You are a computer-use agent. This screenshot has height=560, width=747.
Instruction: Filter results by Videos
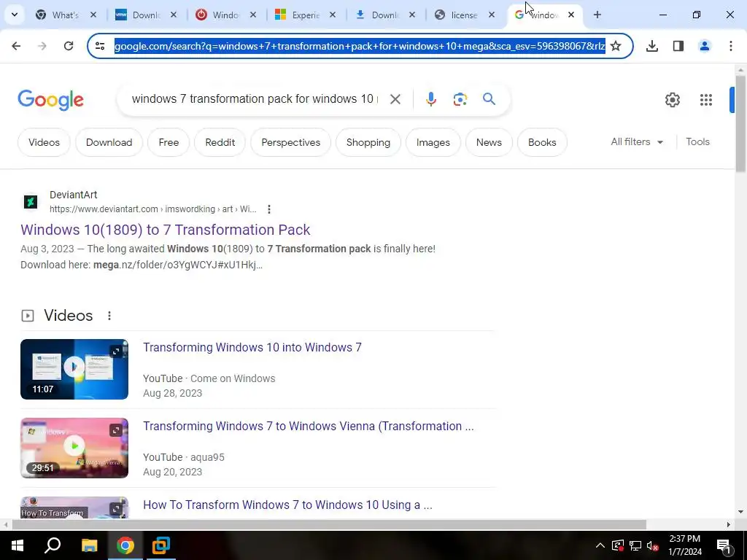(x=44, y=142)
